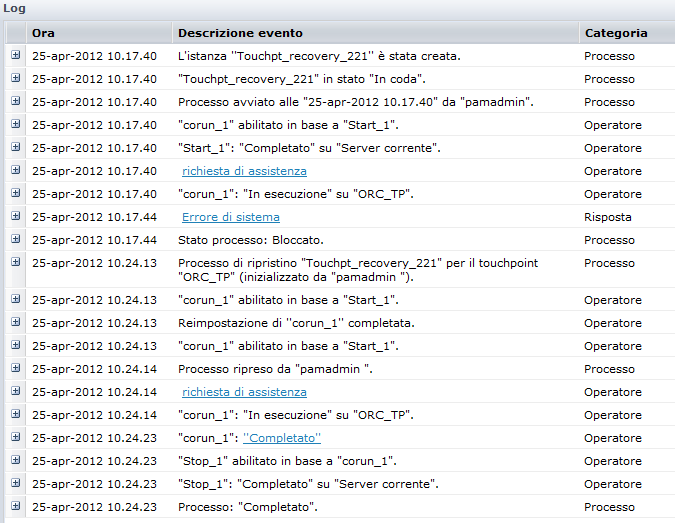Viewport: 675px width, 523px height.
Task: Click plus icon beside "Stop_1 abilitato in base a corun_1"
Action: pyautogui.click(x=16, y=461)
